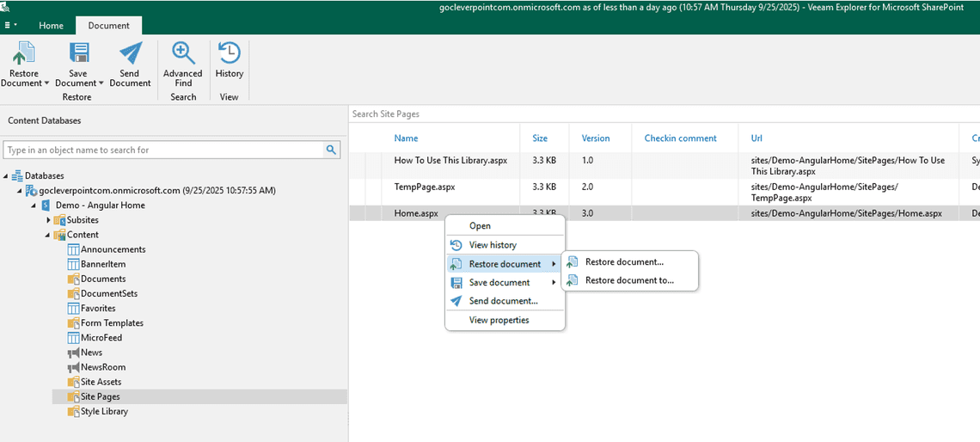Expand the Subsites tree node

pyautogui.click(x=49, y=220)
